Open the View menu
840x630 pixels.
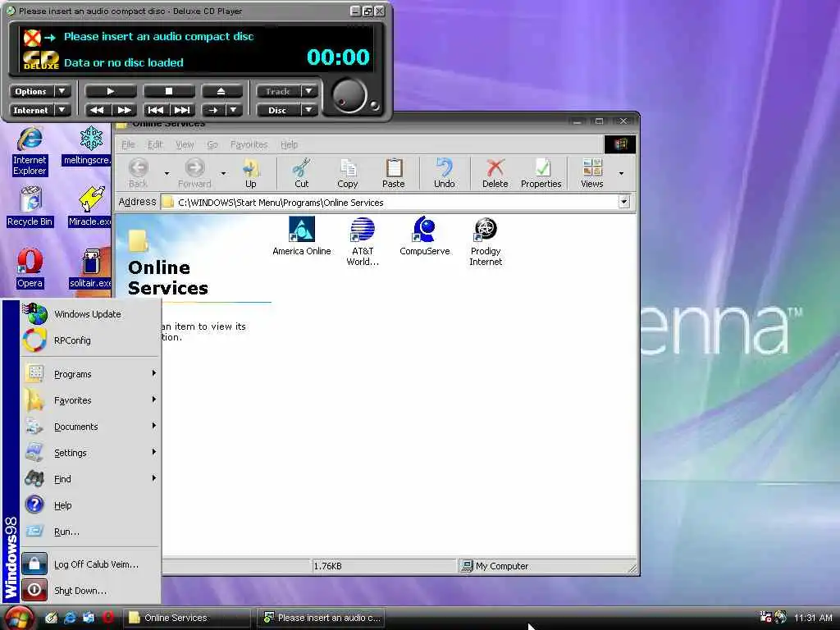(185, 144)
